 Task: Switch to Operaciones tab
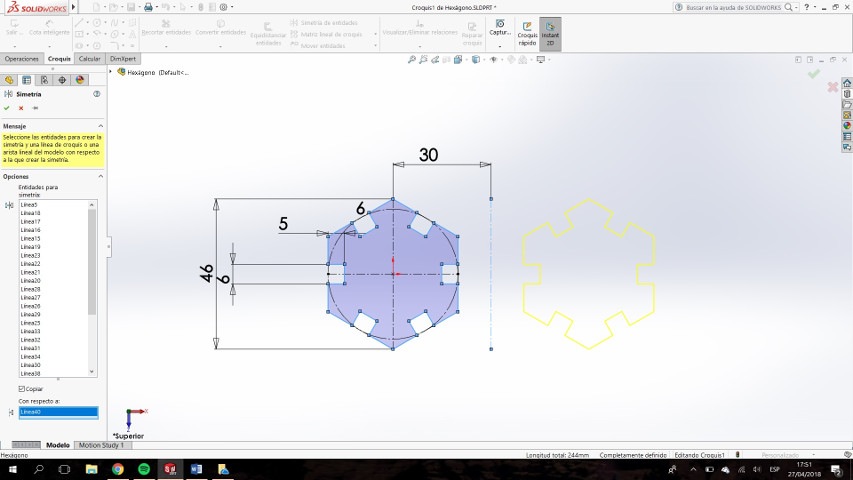(x=22, y=59)
